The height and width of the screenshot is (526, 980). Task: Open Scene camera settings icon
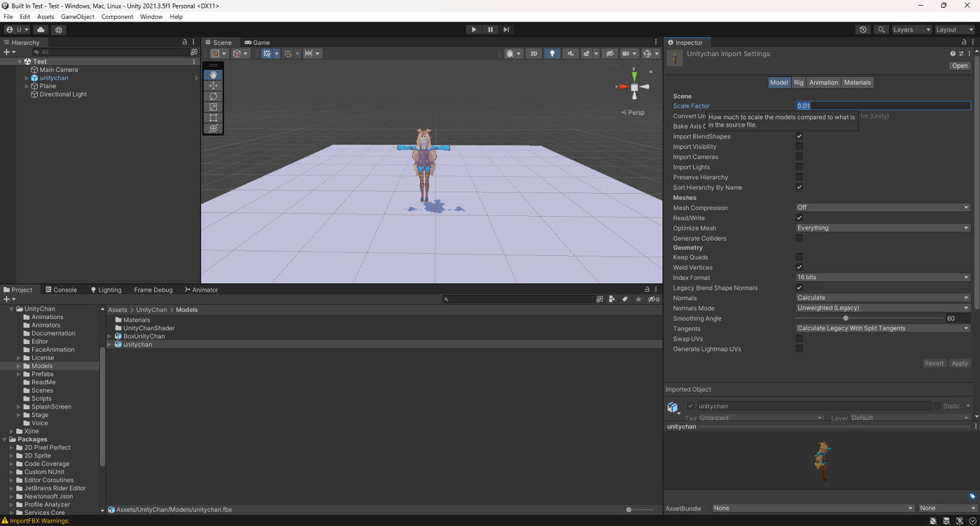(x=629, y=53)
